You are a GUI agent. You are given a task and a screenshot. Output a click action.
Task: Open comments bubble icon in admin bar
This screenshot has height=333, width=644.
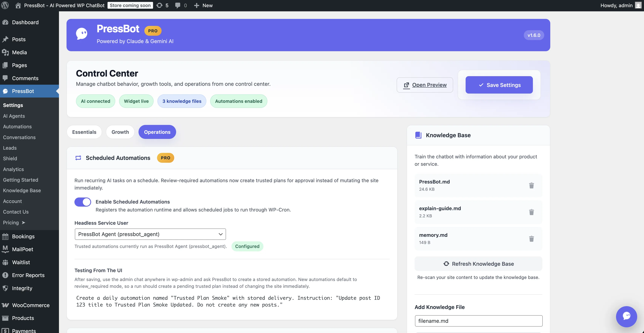177,5
